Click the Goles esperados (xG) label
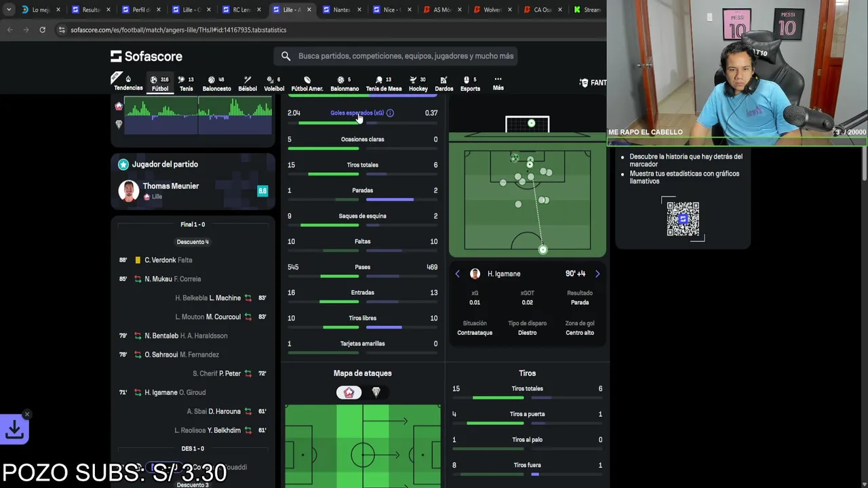This screenshot has width=868, height=488. pyautogui.click(x=357, y=113)
